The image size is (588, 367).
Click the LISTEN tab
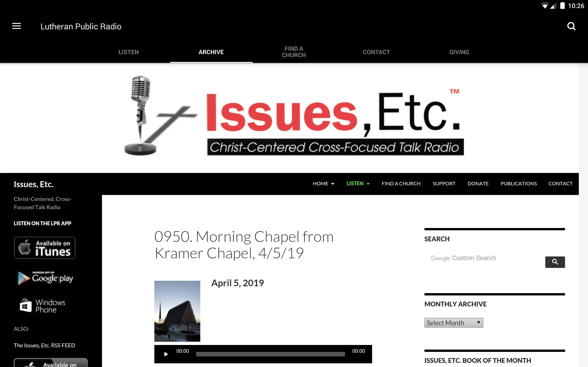(128, 52)
